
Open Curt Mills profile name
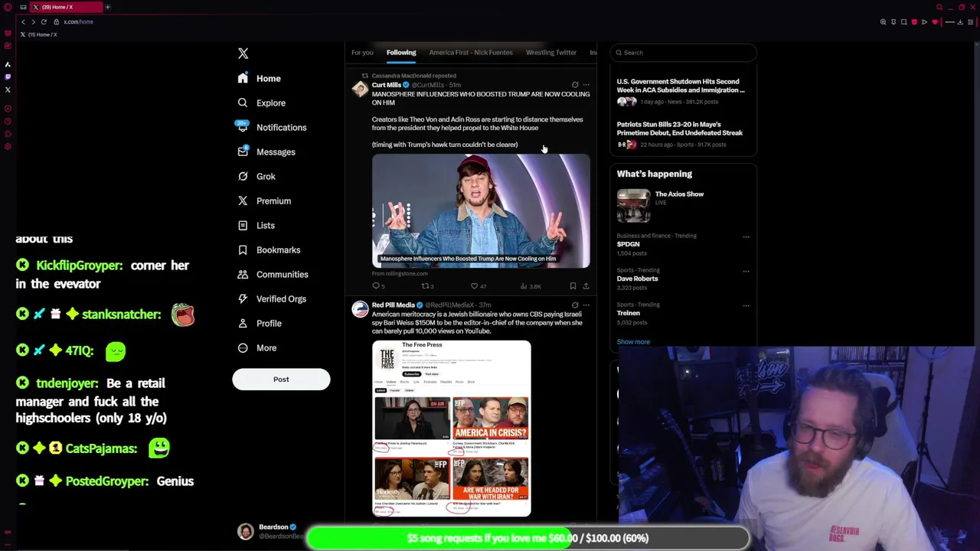pos(386,85)
